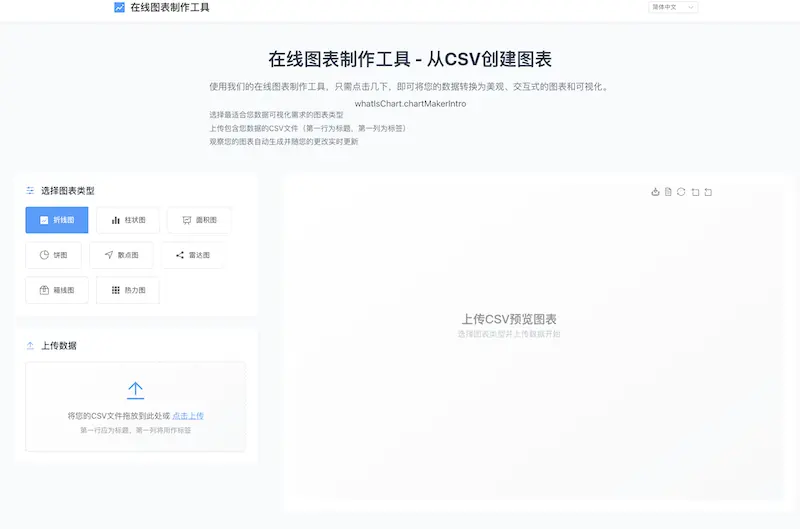
Task: Click the blue upload arrow icon
Action: coord(135,390)
